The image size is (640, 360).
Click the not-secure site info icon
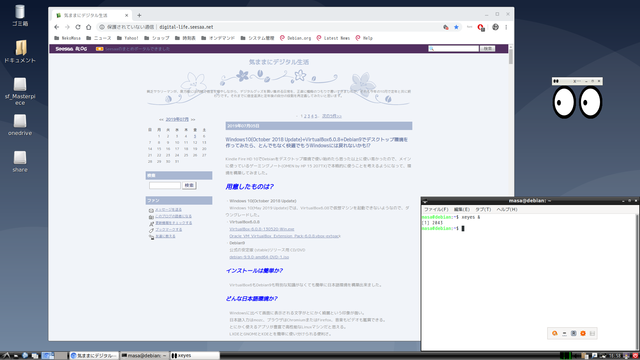(x=102, y=27)
